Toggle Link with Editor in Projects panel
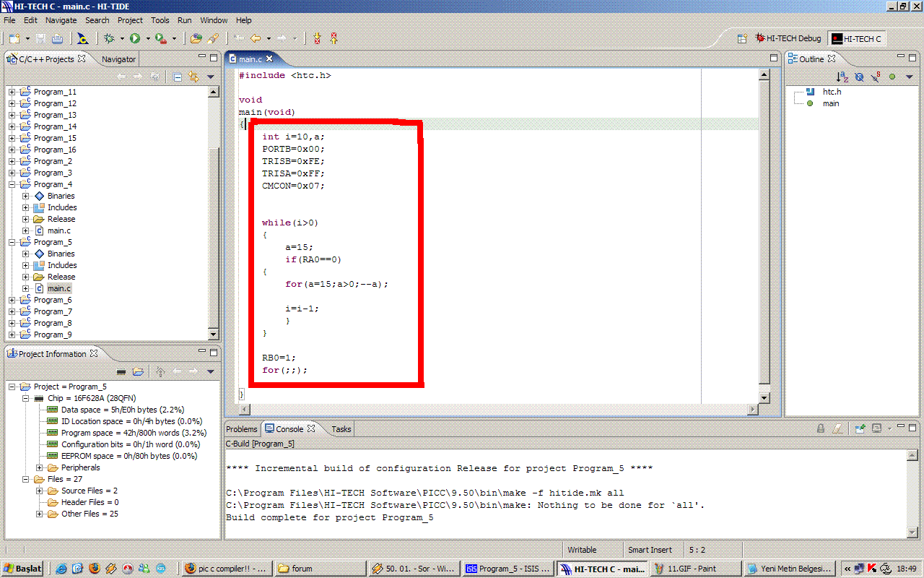 (193, 77)
